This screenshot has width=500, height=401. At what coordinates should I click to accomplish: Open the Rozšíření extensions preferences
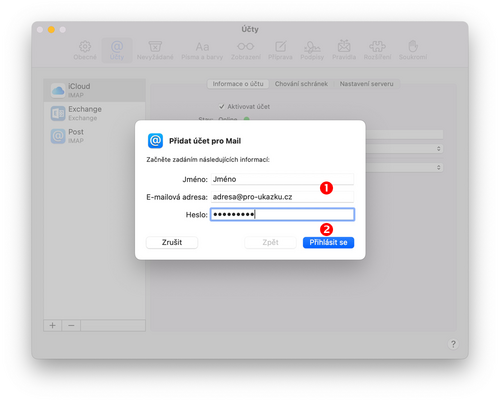(x=377, y=50)
